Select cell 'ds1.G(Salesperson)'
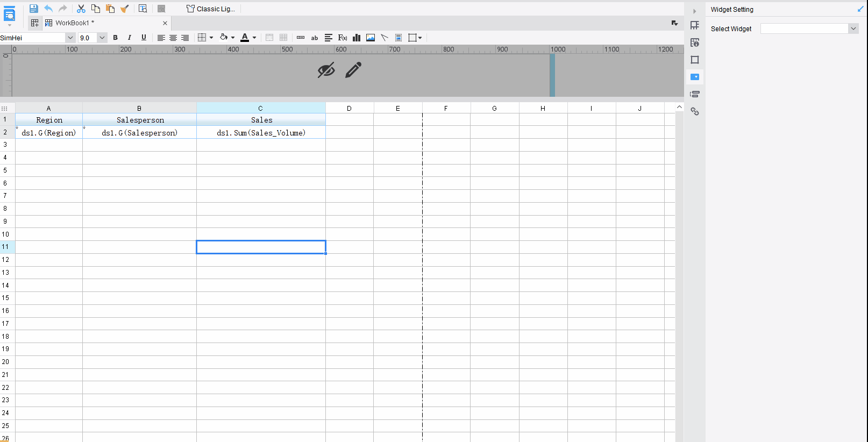868x442 pixels. click(x=139, y=133)
